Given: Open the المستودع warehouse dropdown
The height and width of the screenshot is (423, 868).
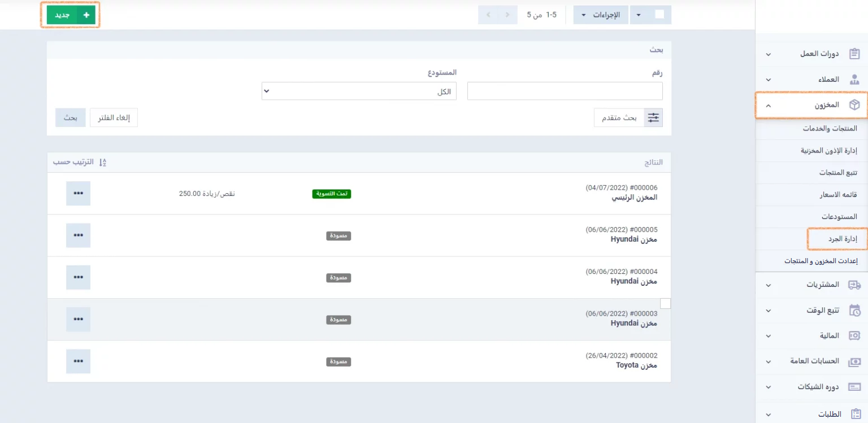Looking at the screenshot, I should coord(359,91).
